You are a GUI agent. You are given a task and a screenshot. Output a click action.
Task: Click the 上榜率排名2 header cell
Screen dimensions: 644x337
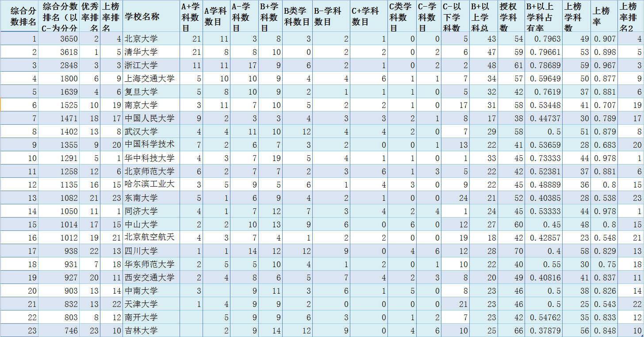click(x=630, y=16)
